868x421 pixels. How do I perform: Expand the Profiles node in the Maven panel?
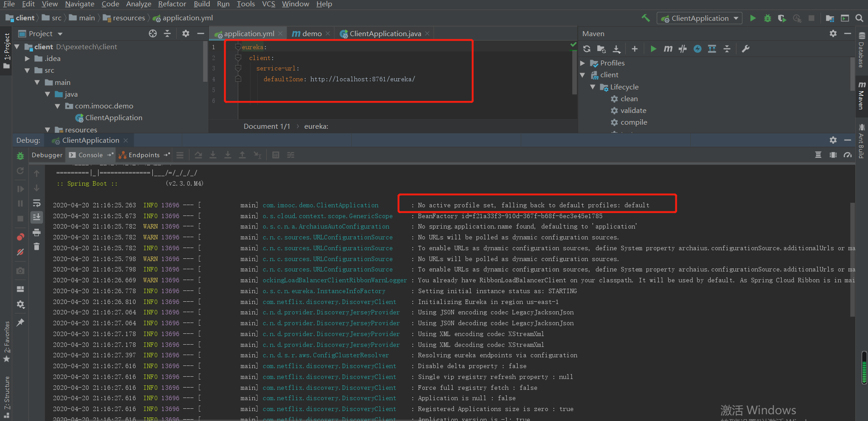(x=583, y=63)
